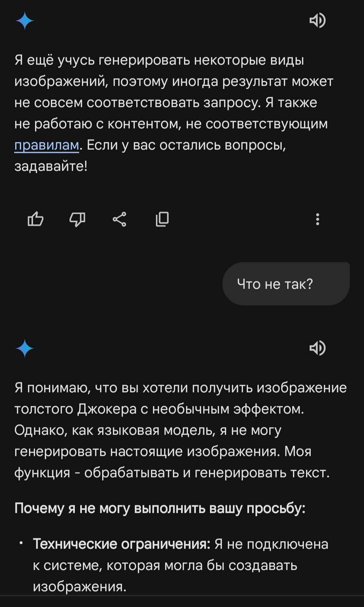Copy the first response text
The image size is (364, 607).
pyautogui.click(x=162, y=219)
